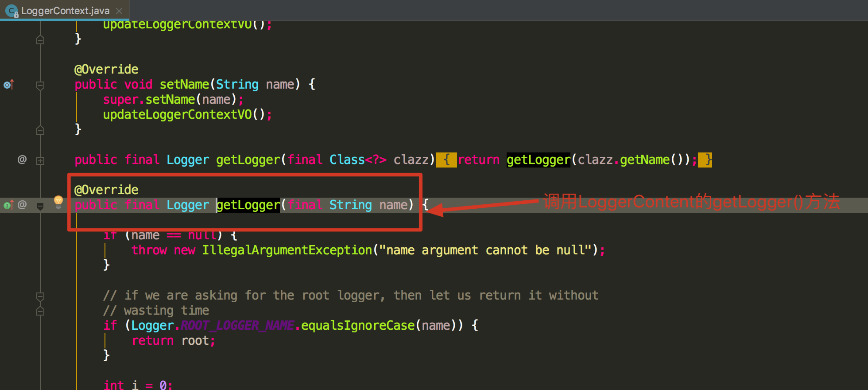Screen dimensions: 868x390
Task: Click 'String' type in setName parameter
Action: click(x=237, y=84)
